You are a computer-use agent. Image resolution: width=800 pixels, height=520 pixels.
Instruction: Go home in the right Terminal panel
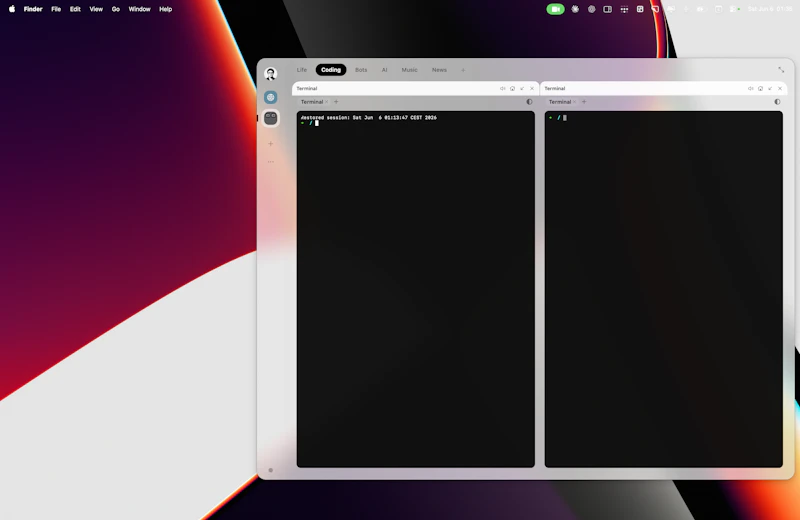click(760, 88)
